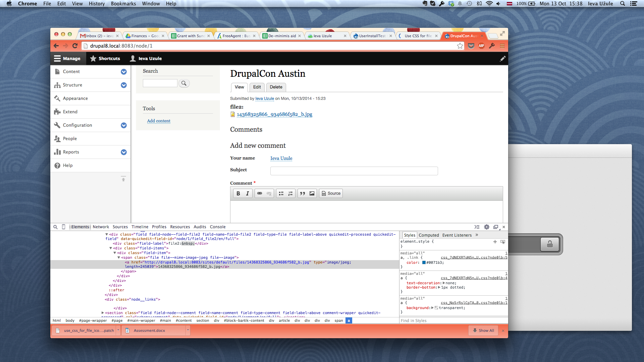Go back to the previous page

click(56, 46)
